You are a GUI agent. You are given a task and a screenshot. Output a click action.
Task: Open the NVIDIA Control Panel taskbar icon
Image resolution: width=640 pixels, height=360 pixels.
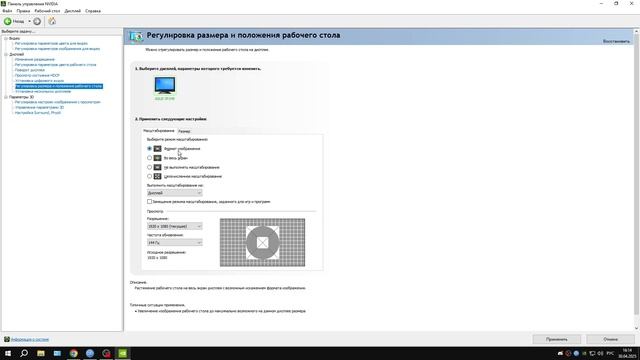click(123, 353)
